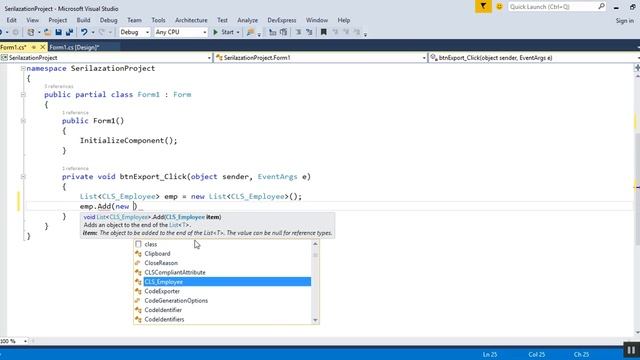Click the 1 reference lens above btnExport_Click
Viewport: 640px width, 360px height.
tap(75, 168)
